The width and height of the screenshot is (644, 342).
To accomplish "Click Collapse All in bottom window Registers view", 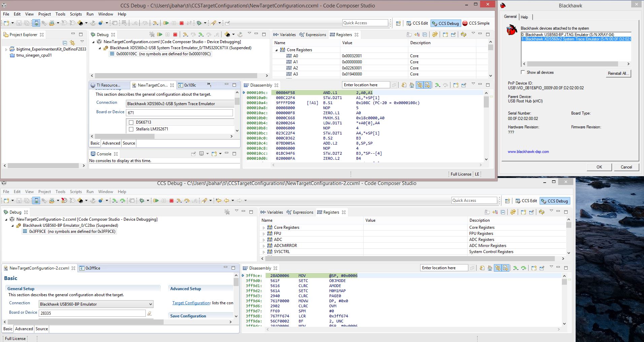I will tap(503, 212).
